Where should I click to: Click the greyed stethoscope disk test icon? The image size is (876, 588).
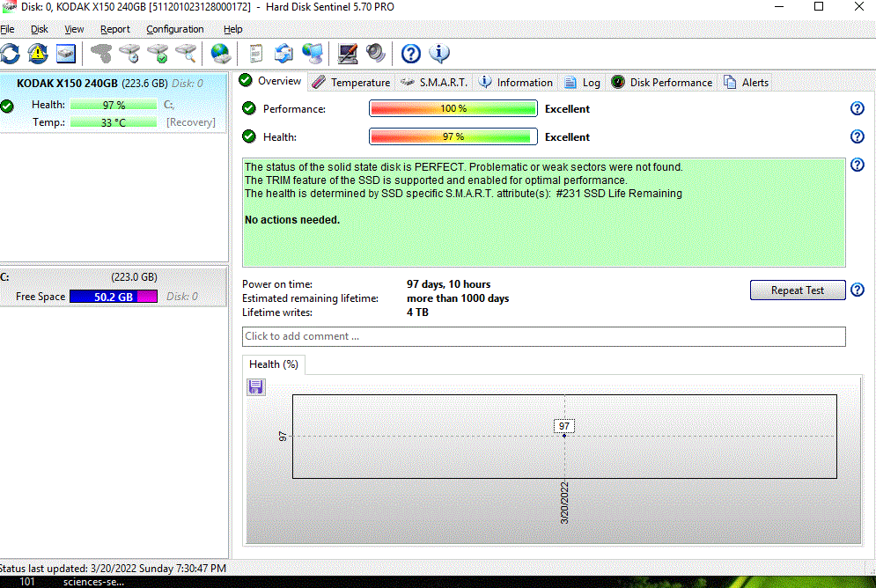pos(101,54)
